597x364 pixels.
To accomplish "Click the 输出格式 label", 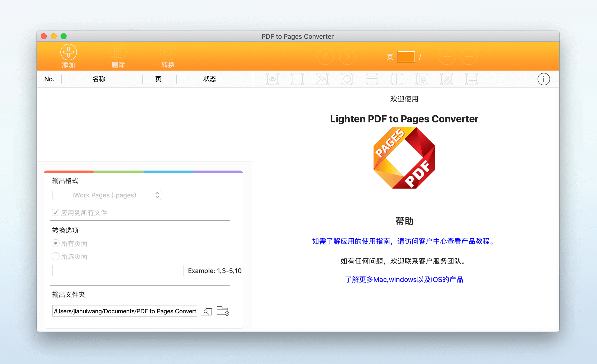I will (x=65, y=181).
